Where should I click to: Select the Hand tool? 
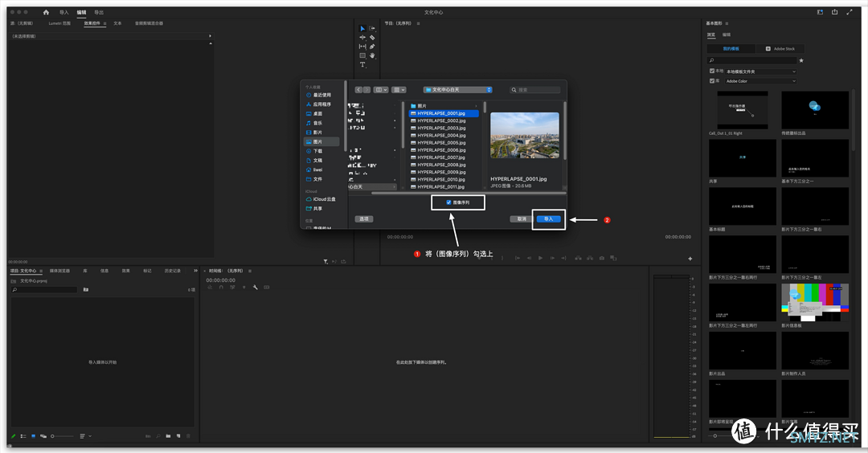click(372, 55)
